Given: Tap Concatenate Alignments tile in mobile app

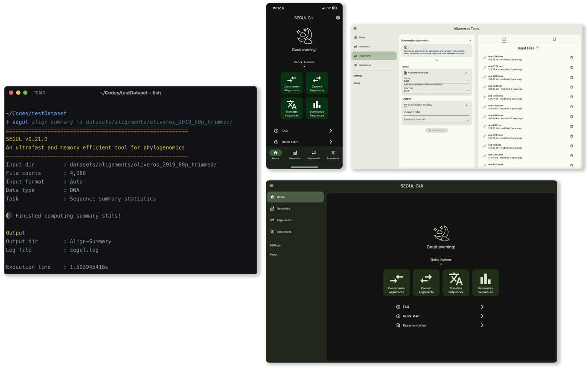Looking at the screenshot, I should pos(292,83).
